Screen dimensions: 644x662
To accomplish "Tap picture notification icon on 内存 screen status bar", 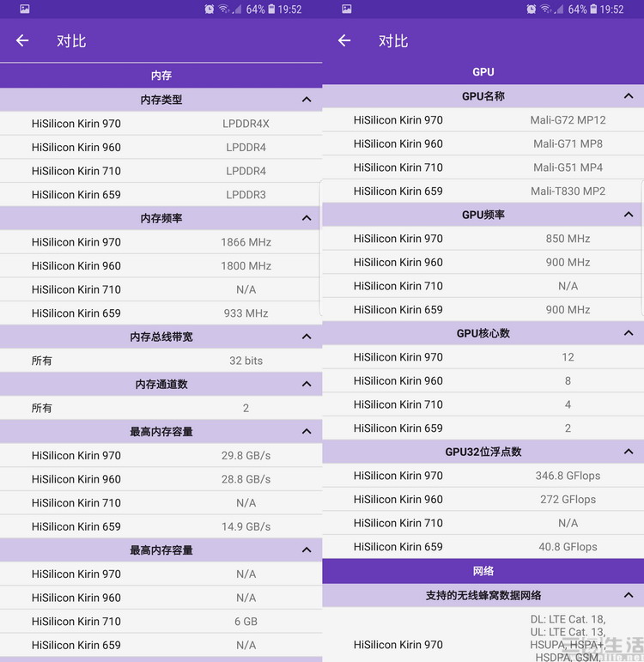I will [x=25, y=9].
